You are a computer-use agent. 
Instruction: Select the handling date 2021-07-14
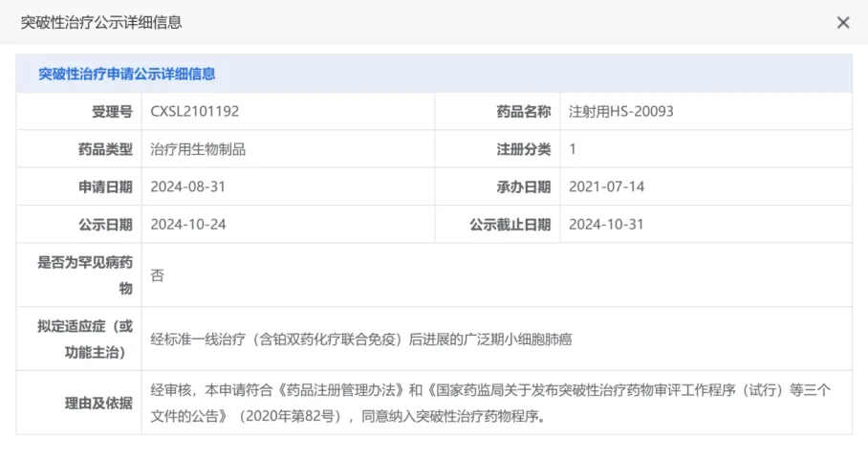(x=606, y=186)
